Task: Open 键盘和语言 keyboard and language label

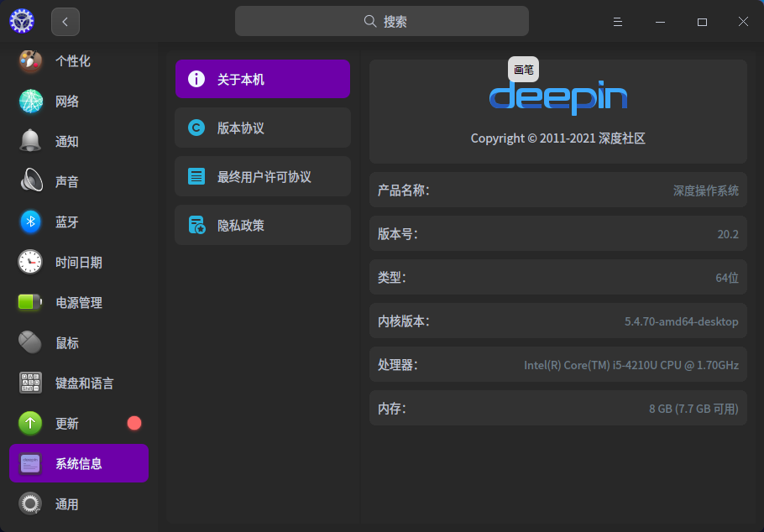Action: (84, 383)
